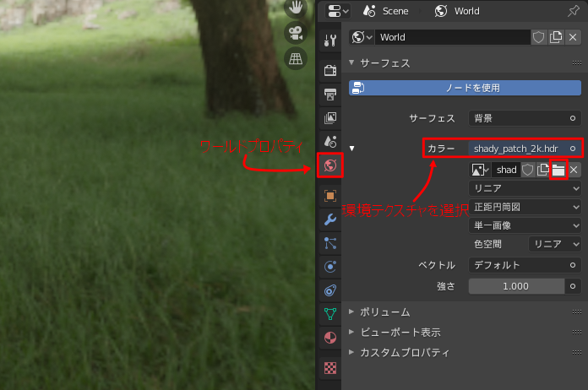Grab the ビューポート表示 panel drag handle
588x390 pixels.
coord(577,332)
